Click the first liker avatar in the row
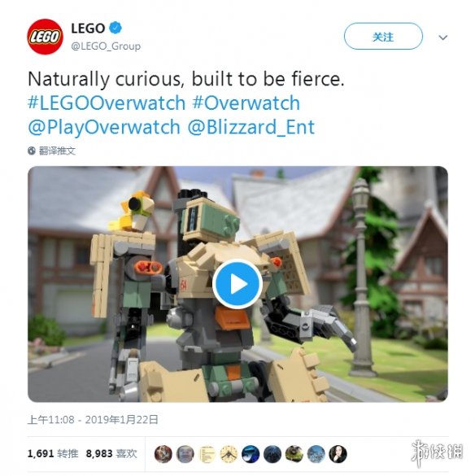 tap(163, 454)
